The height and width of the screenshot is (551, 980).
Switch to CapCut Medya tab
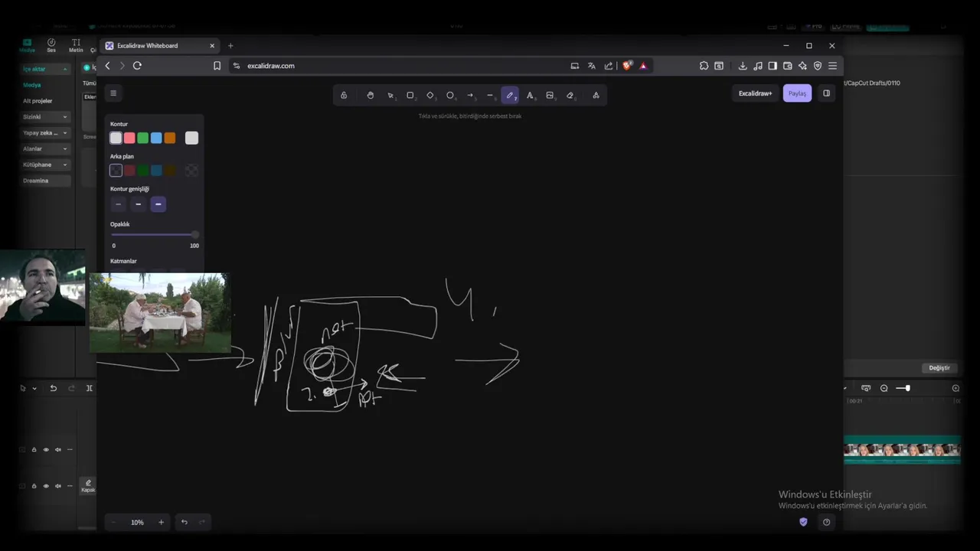[x=28, y=46]
